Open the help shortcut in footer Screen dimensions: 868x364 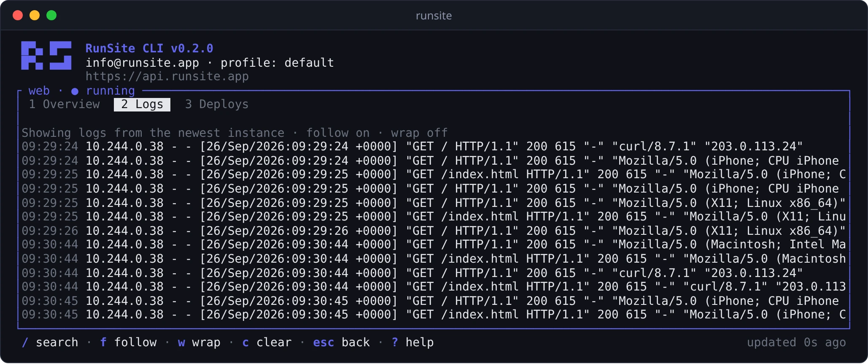coord(412,342)
